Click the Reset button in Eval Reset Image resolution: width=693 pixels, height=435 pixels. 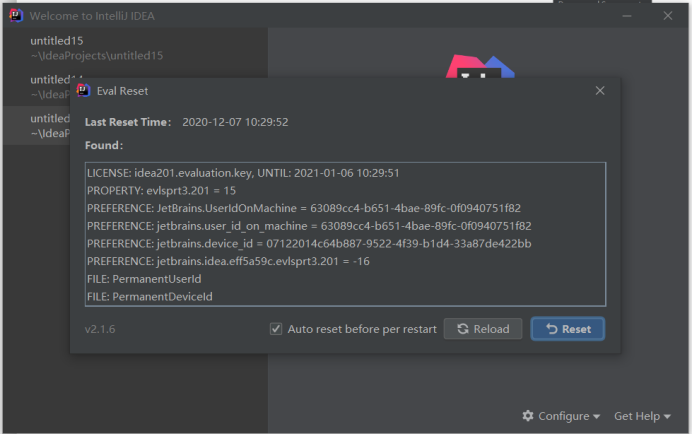point(567,329)
